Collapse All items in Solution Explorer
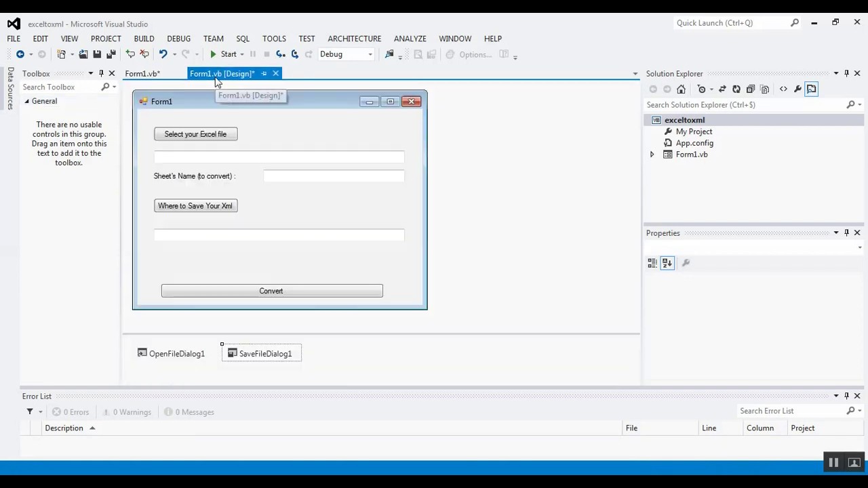The width and height of the screenshot is (868, 488). tap(751, 89)
